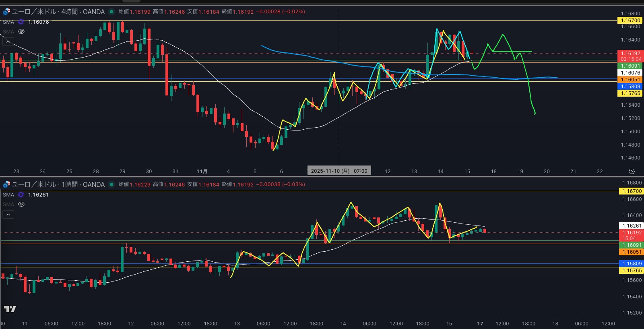The width and height of the screenshot is (644, 329).
Task: Click the EUR/USD flag icon on 4-hour chart
Action: pyautogui.click(x=6, y=12)
